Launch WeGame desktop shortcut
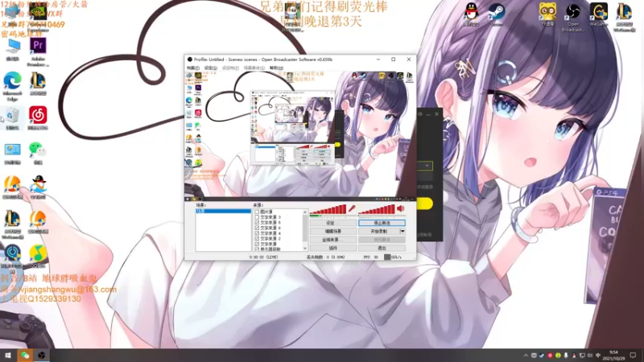644x362 pixels. tap(598, 14)
